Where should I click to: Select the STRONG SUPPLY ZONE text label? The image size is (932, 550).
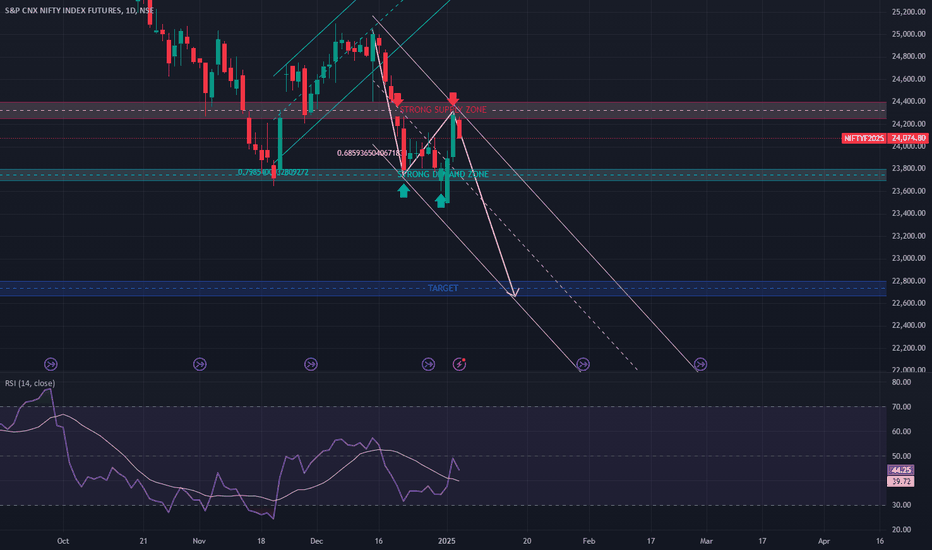[x=443, y=109]
